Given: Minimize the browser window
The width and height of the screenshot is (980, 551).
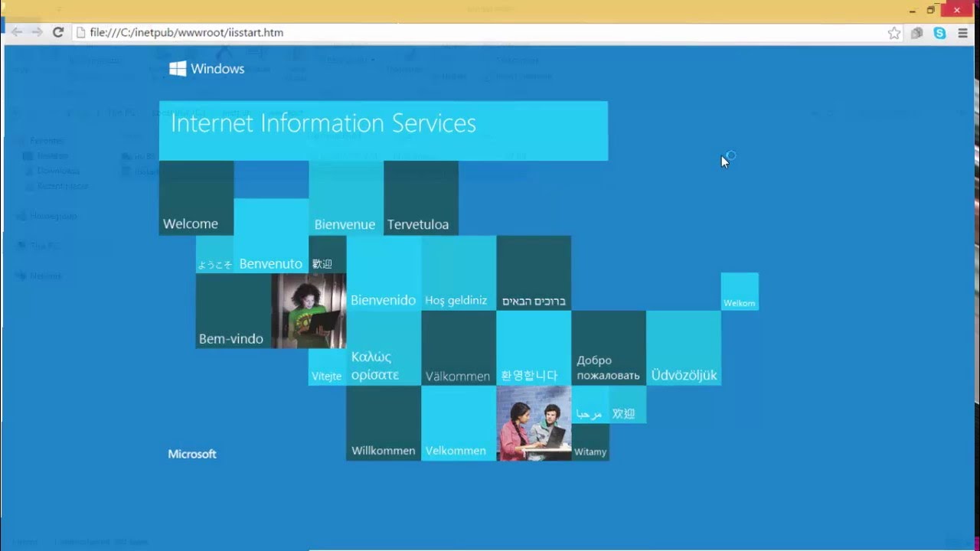Looking at the screenshot, I should tap(912, 10).
